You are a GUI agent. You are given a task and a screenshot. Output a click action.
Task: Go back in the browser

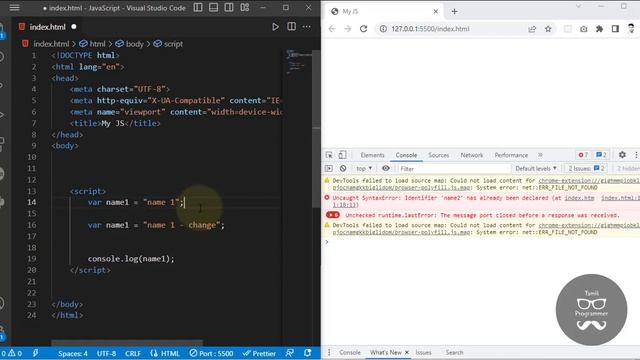pos(332,29)
